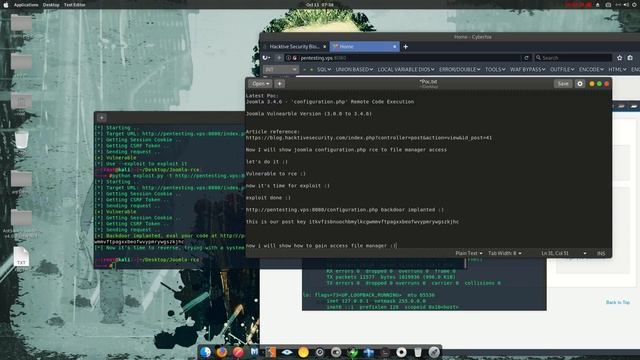The width and height of the screenshot is (640, 360).
Task: Click the top bar clock
Action: pos(320,5)
